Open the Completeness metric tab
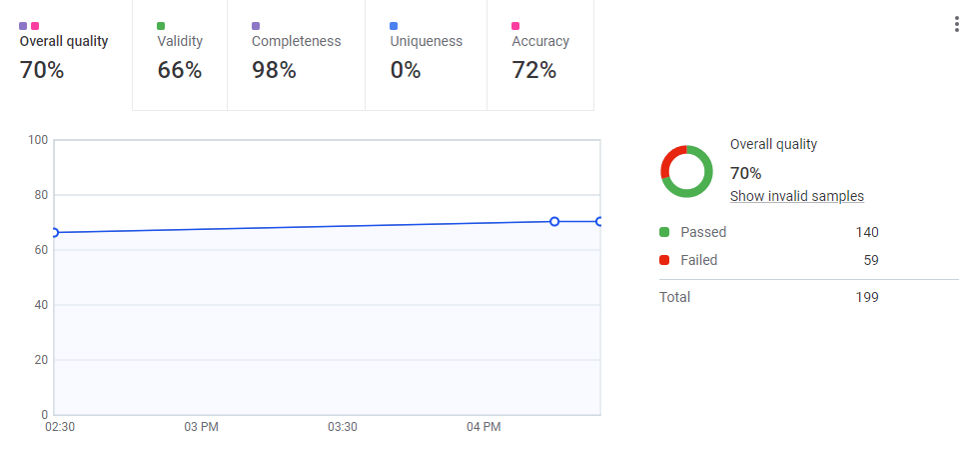Image resolution: width=980 pixels, height=450 pixels. tap(296, 54)
